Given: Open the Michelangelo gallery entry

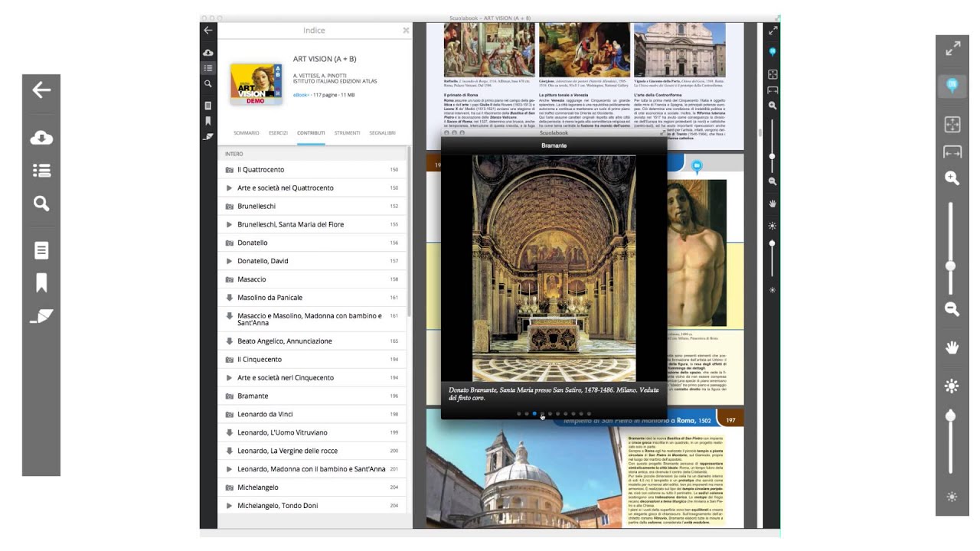Looking at the screenshot, I should 312,487.
